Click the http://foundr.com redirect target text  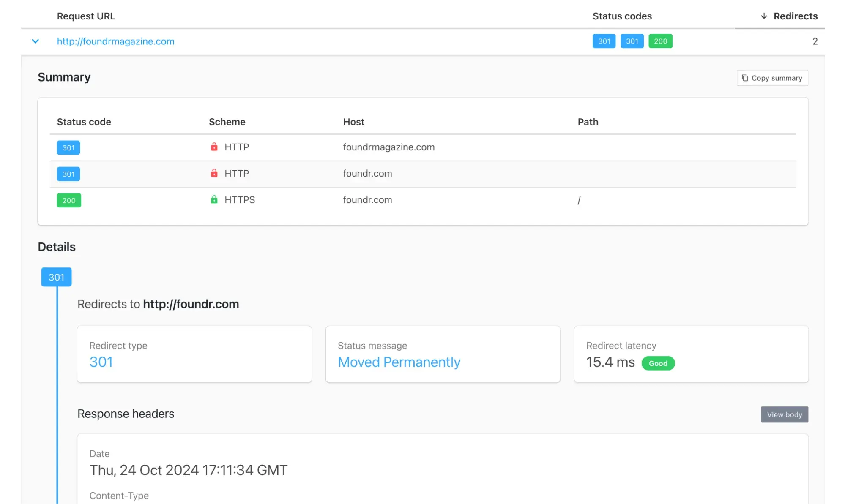(191, 304)
